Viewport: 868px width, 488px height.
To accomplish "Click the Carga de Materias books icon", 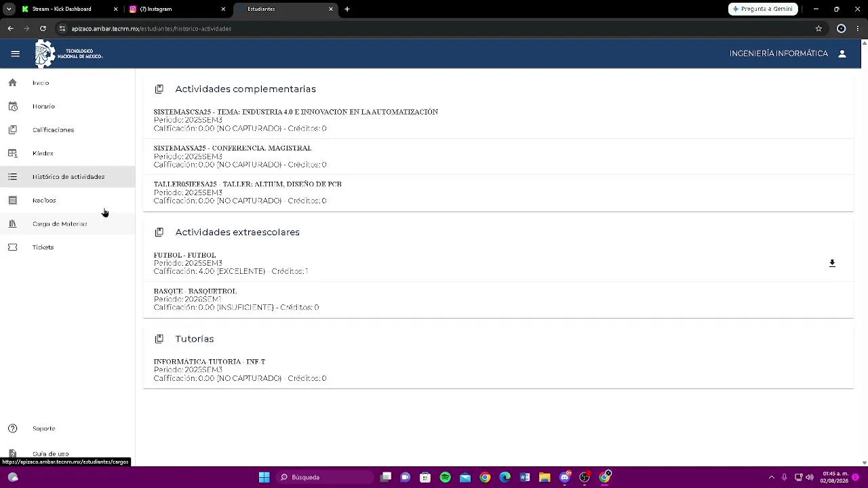I will [x=12, y=224].
